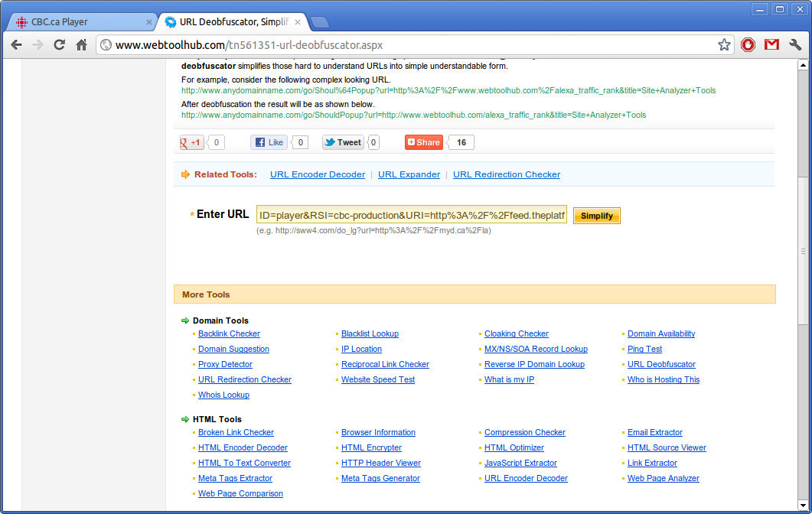Open the red stop-sign ad blocker extension
This screenshot has width=812, height=514.
coord(748,45)
